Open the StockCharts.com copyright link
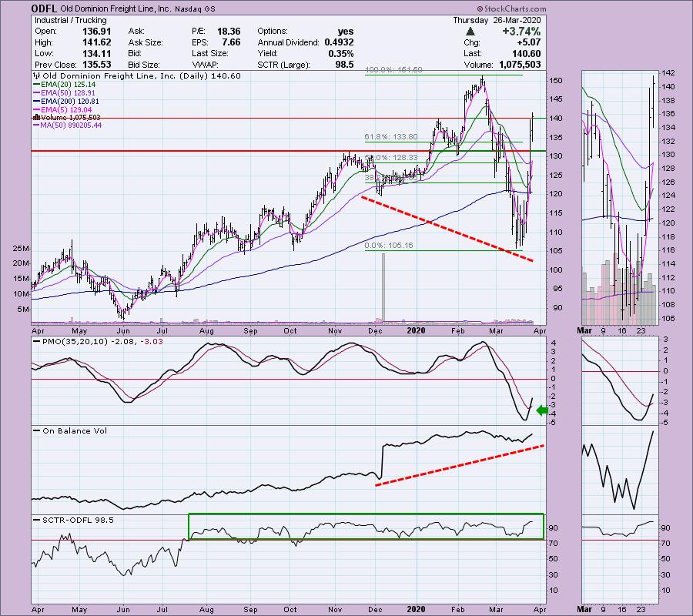Image resolution: width=693 pixels, height=616 pixels. pyautogui.click(x=511, y=8)
